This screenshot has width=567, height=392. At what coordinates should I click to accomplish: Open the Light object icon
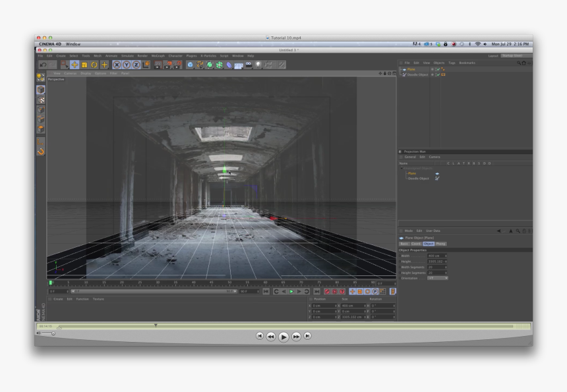tap(258, 65)
